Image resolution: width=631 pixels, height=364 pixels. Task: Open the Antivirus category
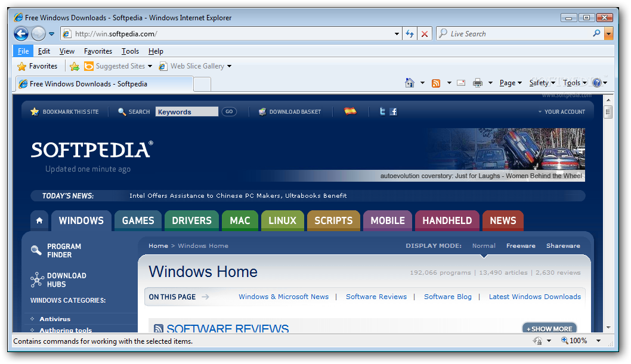pos(55,319)
